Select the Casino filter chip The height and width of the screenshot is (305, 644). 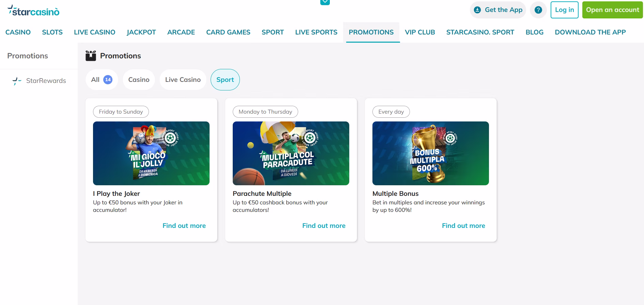(x=139, y=80)
